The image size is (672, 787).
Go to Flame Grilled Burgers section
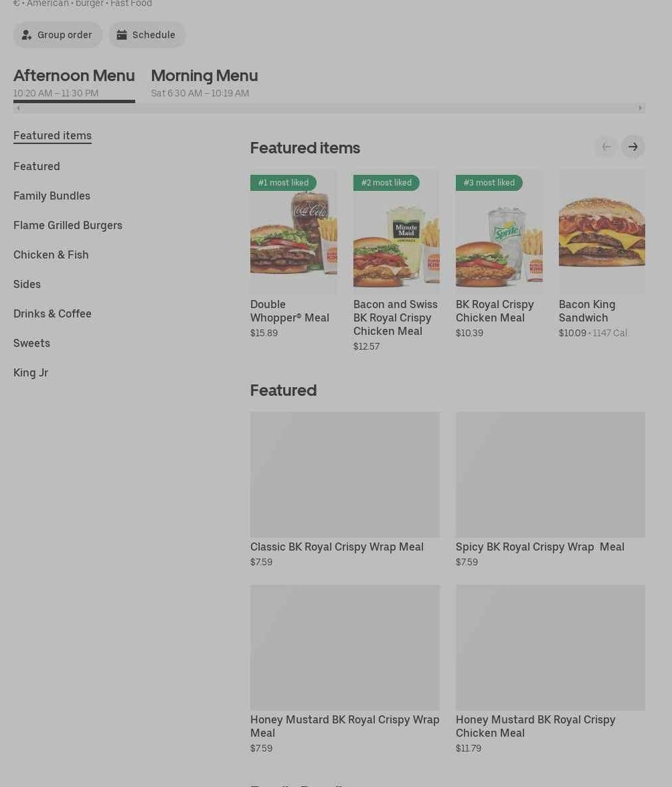[x=68, y=225]
